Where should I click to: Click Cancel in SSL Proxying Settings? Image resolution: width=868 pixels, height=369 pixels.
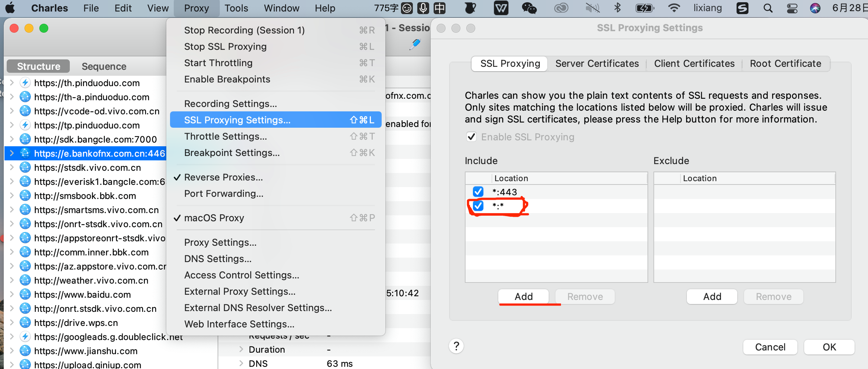[770, 347]
